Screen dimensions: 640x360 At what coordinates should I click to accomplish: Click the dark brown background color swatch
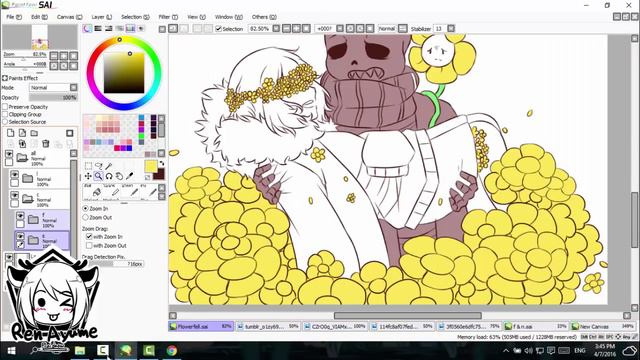point(159,174)
